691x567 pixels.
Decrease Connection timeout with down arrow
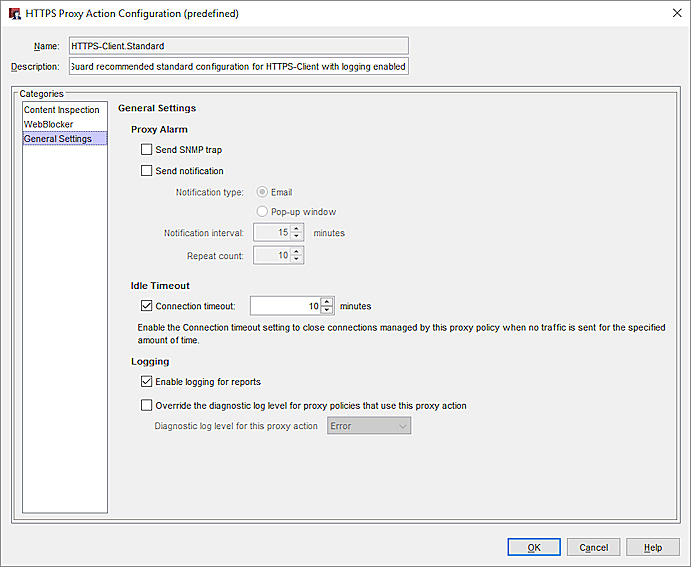pos(327,311)
